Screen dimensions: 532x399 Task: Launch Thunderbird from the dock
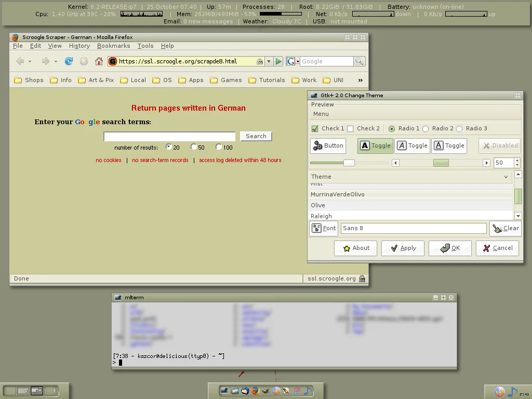pyautogui.click(x=245, y=391)
